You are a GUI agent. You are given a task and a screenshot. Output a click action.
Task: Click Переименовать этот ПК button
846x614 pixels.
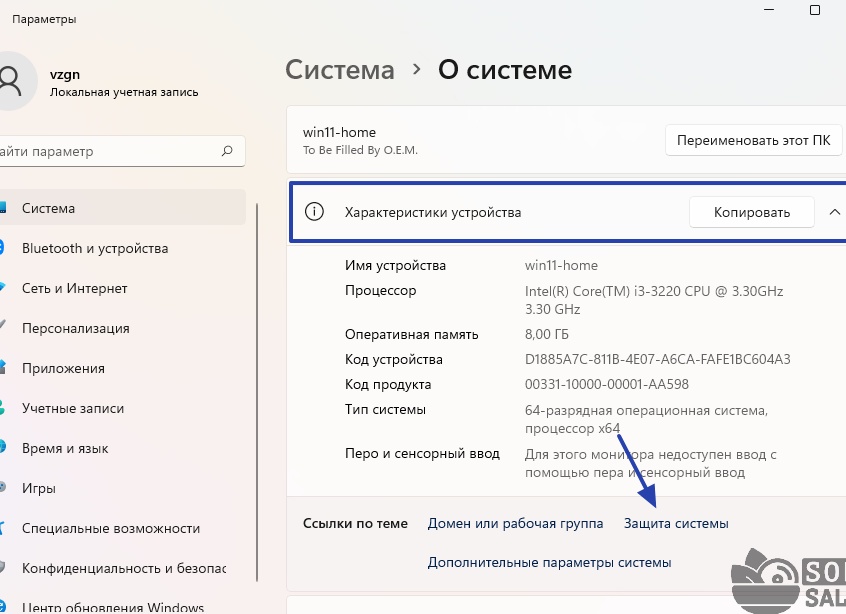[x=753, y=140]
